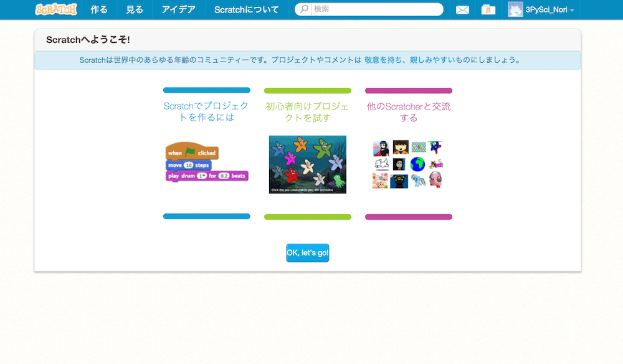Open the messages envelope icon
This screenshot has height=364, width=623.
click(x=462, y=9)
